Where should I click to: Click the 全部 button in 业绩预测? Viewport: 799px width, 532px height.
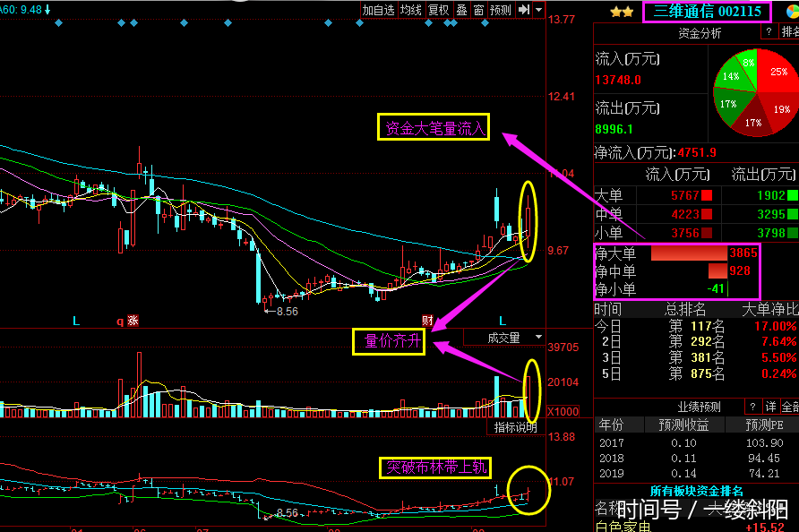coord(790,406)
